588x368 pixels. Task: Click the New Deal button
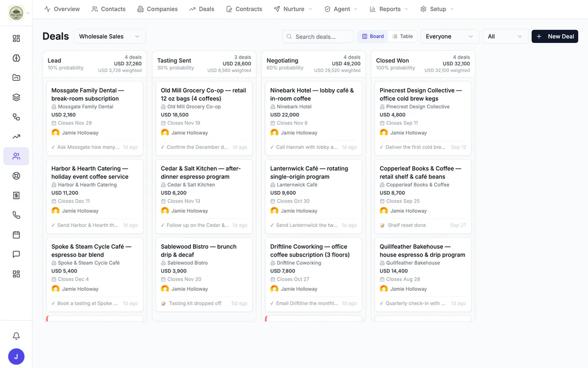[555, 36]
